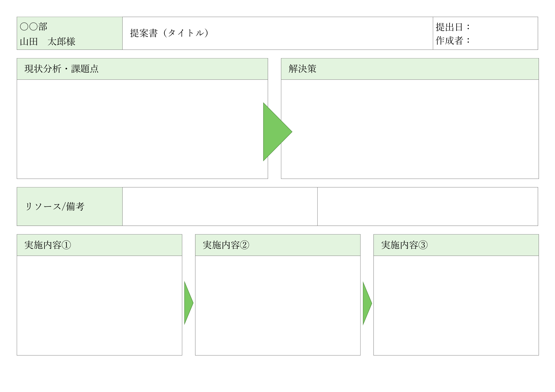The image size is (555, 392).
Task: Click green arrow between 実施内容② and ③
Action: point(367,303)
